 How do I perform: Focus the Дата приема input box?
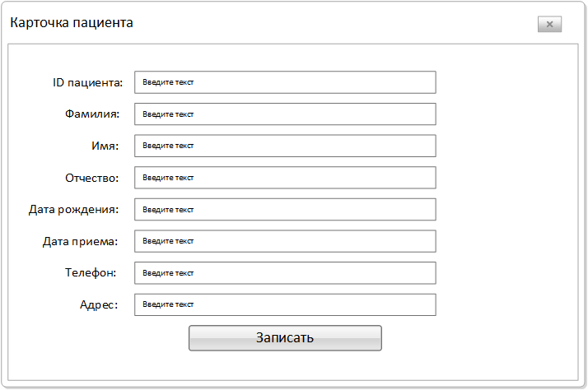285,241
